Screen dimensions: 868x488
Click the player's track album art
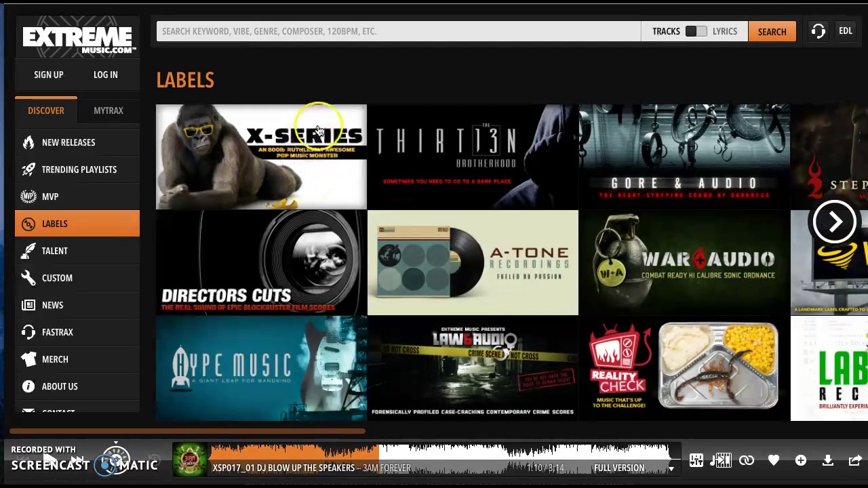click(x=189, y=460)
